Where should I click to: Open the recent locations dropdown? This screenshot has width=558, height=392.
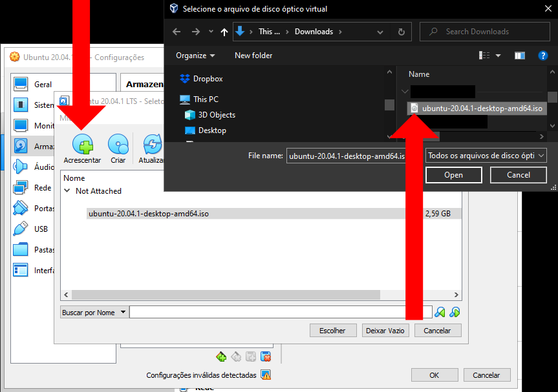click(211, 32)
